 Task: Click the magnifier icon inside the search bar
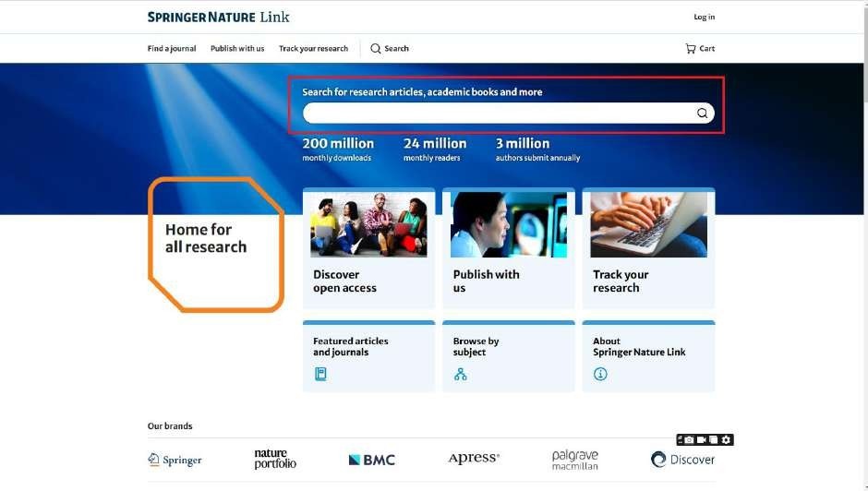(702, 114)
